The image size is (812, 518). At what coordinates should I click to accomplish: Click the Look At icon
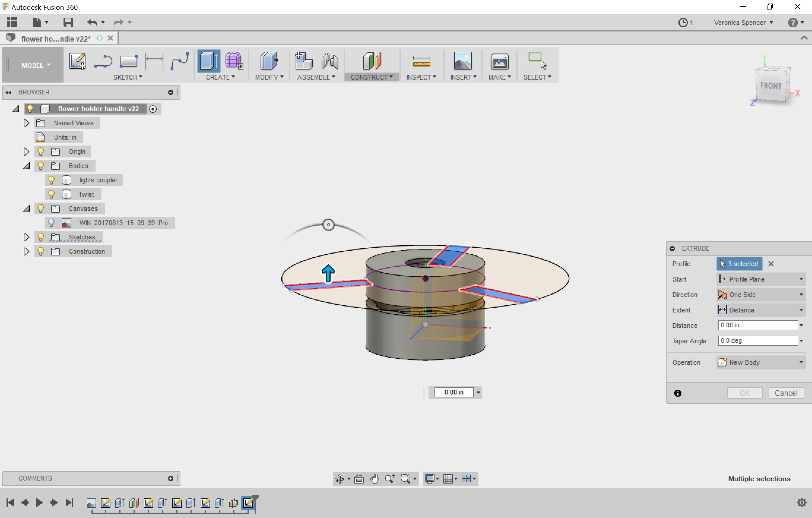(359, 478)
